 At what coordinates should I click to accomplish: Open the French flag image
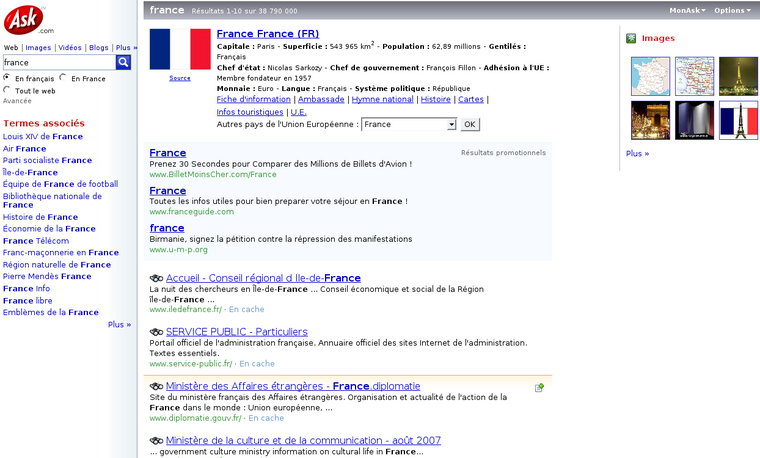coord(180,49)
